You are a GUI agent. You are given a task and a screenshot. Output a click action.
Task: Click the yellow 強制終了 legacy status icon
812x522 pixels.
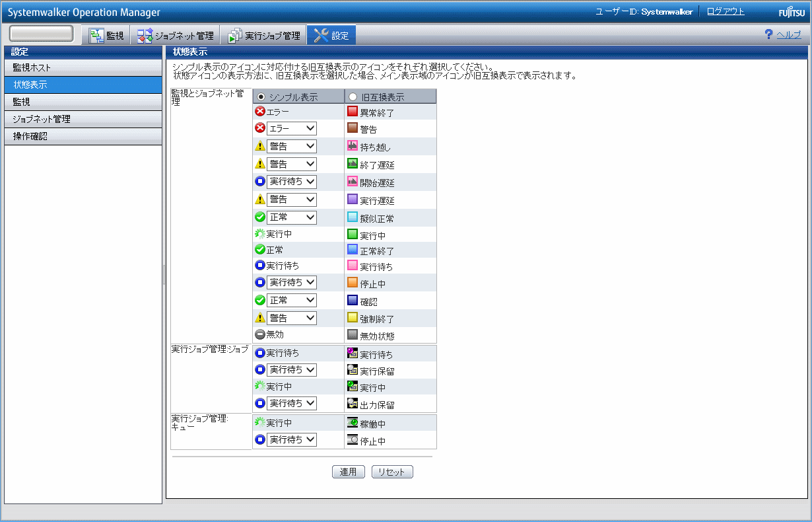[x=353, y=318]
